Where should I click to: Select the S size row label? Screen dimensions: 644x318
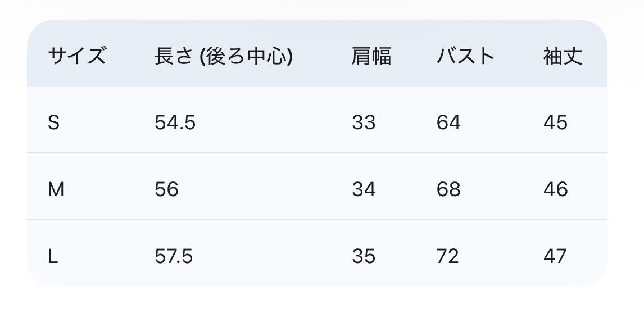click(53, 122)
